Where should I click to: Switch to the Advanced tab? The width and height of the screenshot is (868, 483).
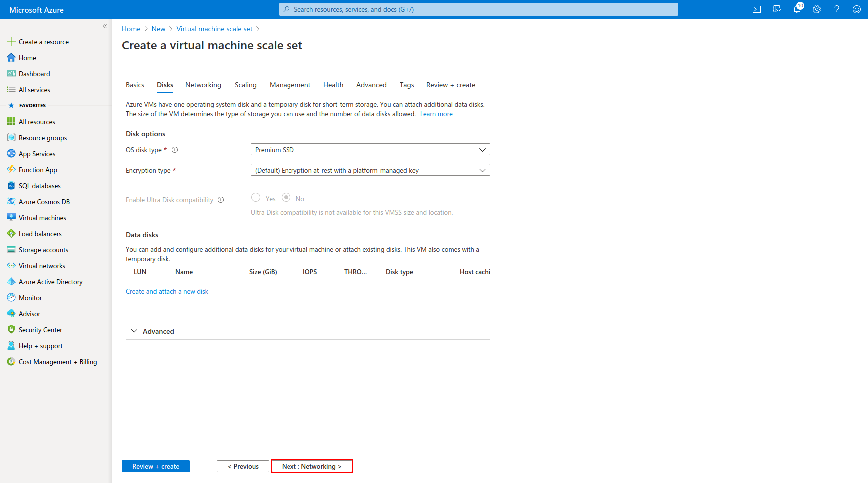(371, 85)
